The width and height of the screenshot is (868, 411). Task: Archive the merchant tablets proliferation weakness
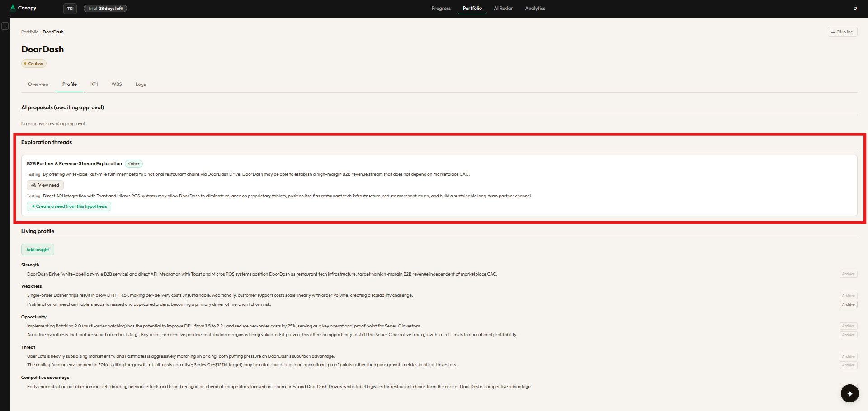tap(848, 305)
